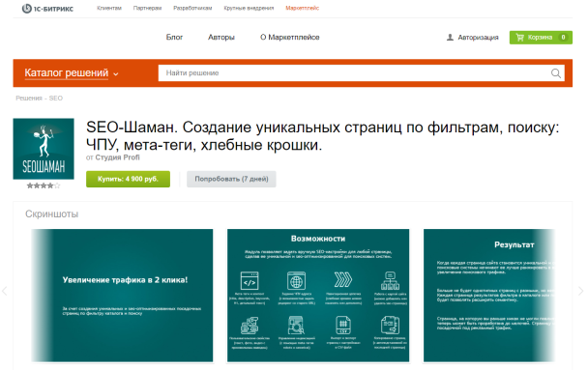The width and height of the screenshot is (588, 370).
Task: Open the Маркетплейс top link
Action: (x=303, y=8)
